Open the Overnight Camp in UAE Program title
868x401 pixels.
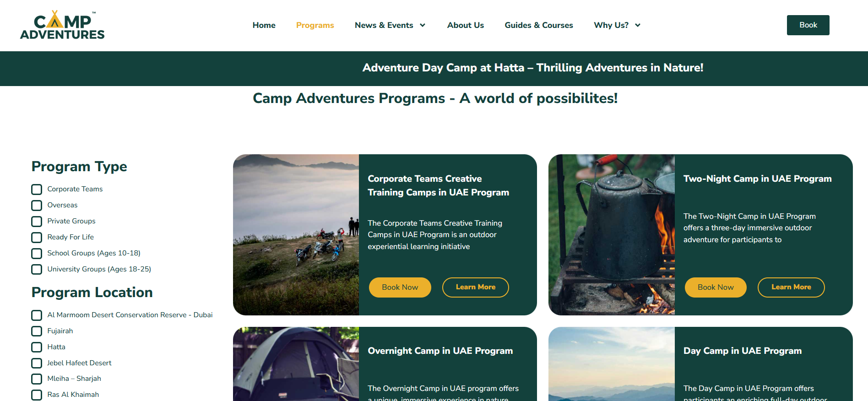[440, 351]
